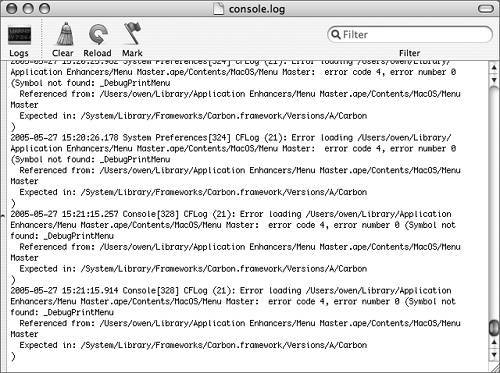The height and width of the screenshot is (373, 500).
Task: Click the down arrow at the scrollbar's bottom
Action: pos(494,355)
